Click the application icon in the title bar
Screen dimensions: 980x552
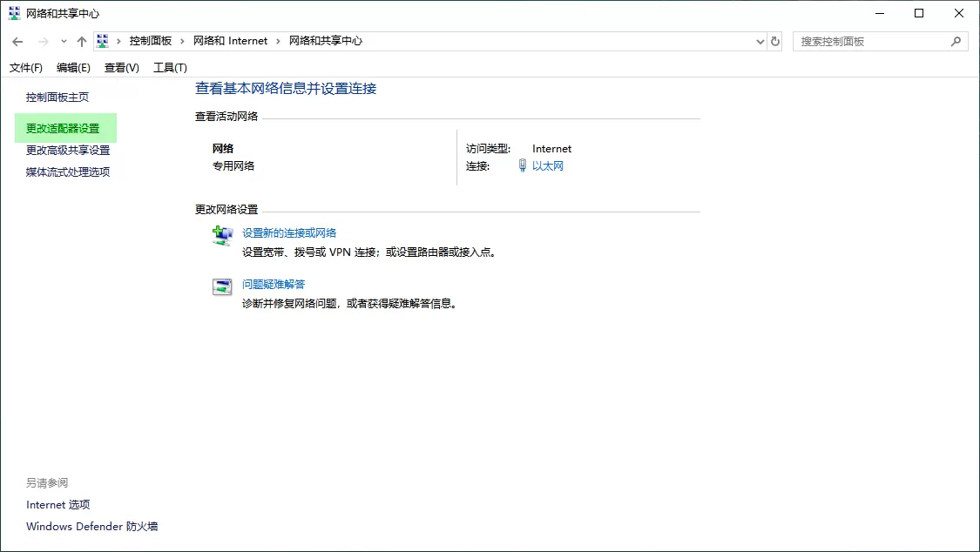click(x=12, y=12)
